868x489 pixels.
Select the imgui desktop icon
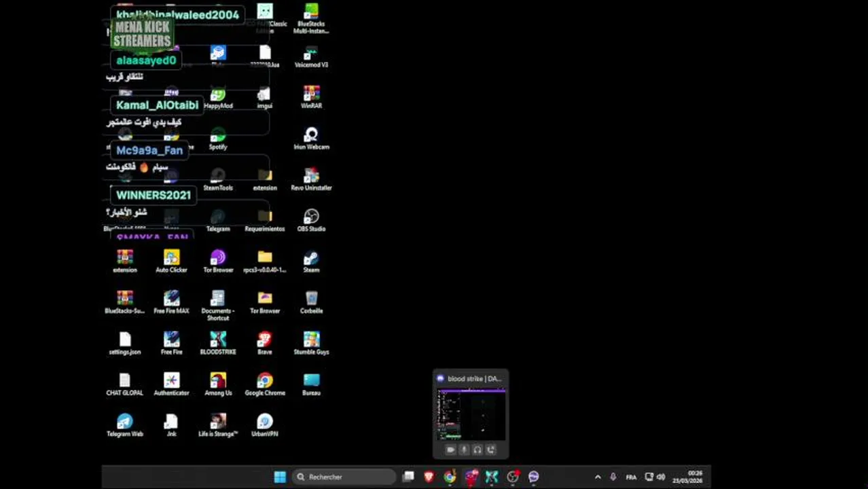(x=265, y=98)
